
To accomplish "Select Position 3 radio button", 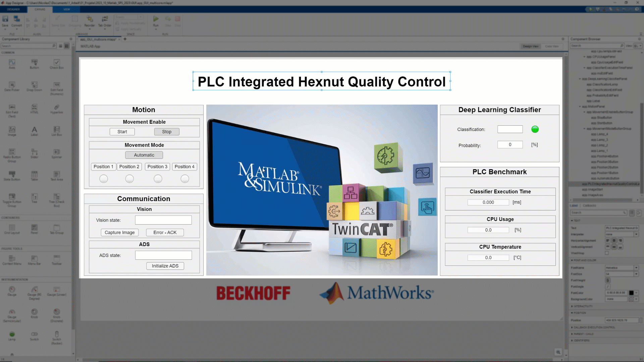I will pyautogui.click(x=157, y=179).
